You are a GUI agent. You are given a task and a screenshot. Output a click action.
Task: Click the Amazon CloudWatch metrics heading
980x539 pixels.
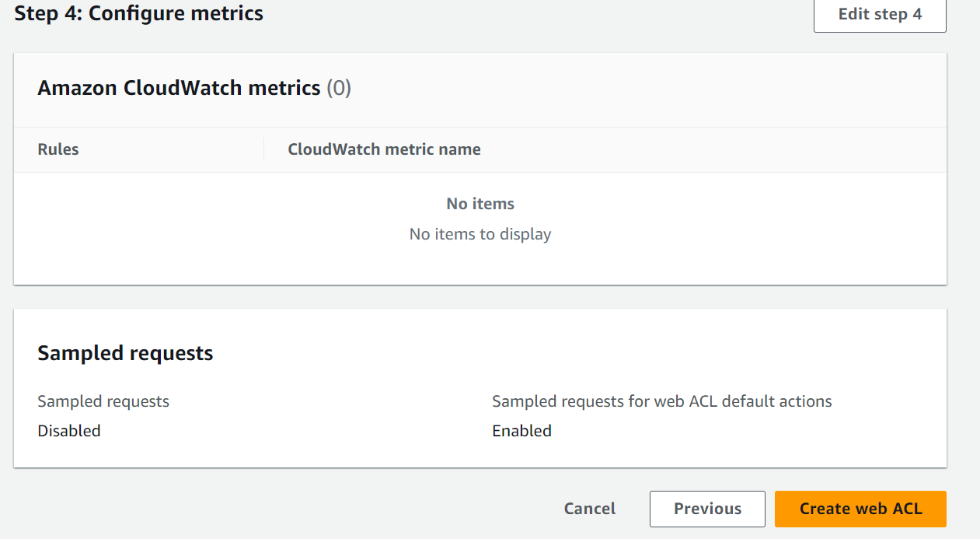coord(179,88)
